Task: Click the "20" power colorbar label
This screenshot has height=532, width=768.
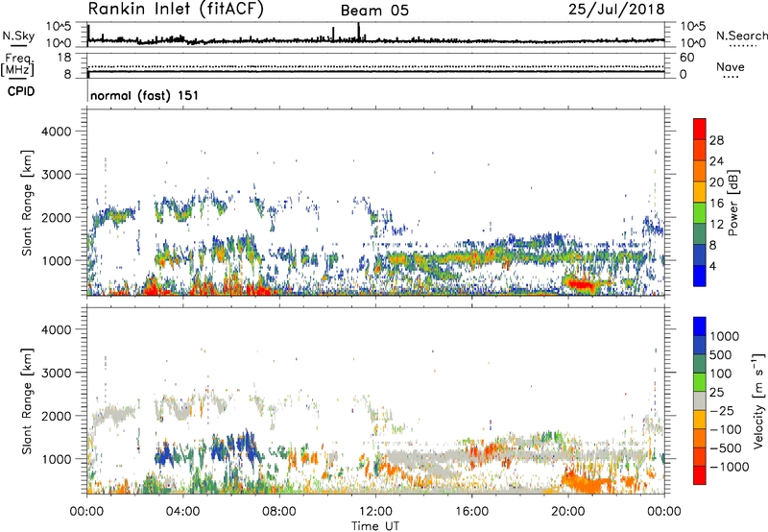Action: point(716,182)
